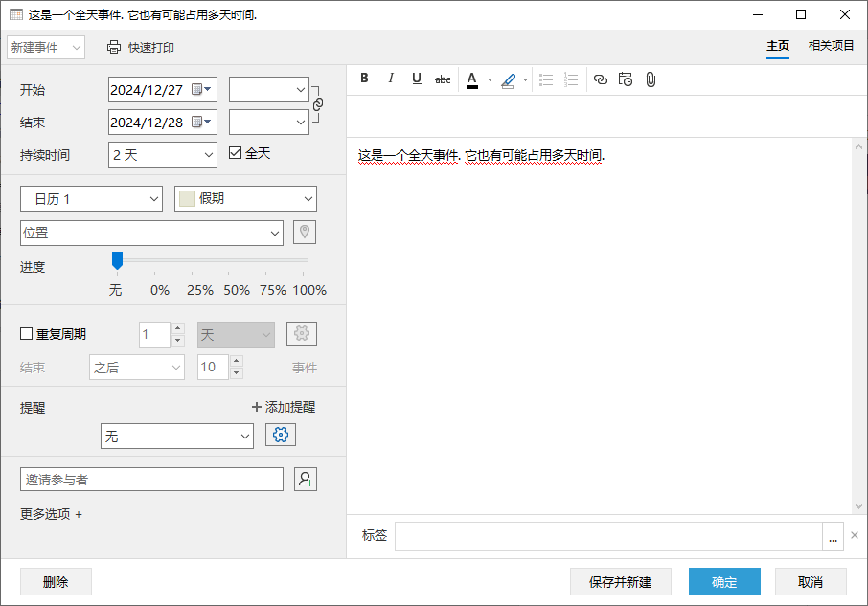Click the font color A icon
This screenshot has width=868, height=606.
pos(472,79)
